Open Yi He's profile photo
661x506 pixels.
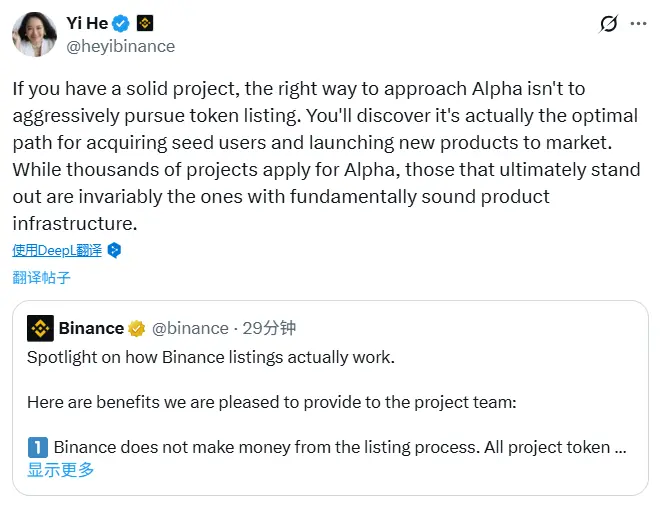[34, 34]
